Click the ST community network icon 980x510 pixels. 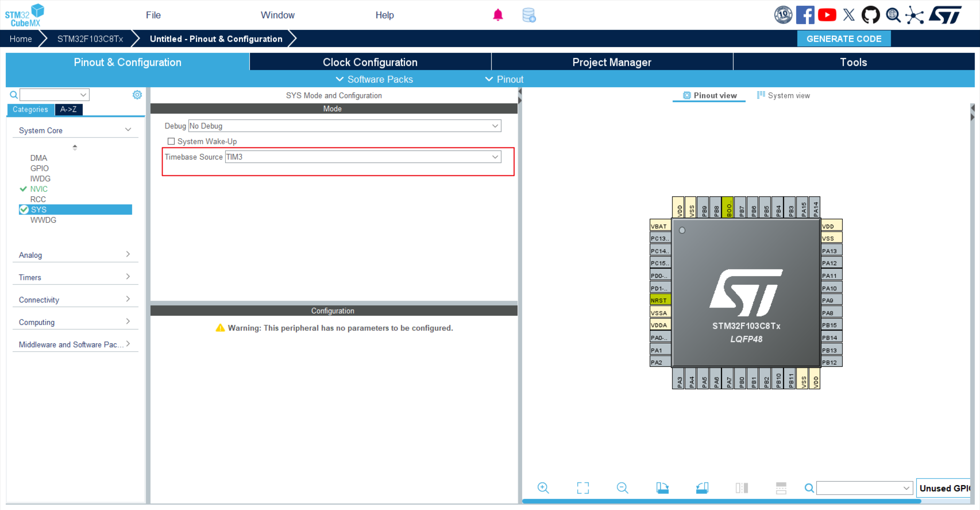(915, 15)
